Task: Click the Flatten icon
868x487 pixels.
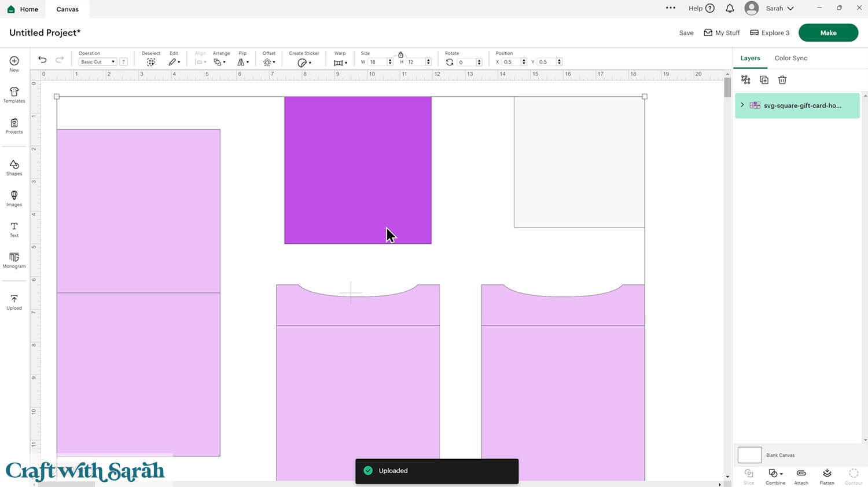Action: point(827,476)
